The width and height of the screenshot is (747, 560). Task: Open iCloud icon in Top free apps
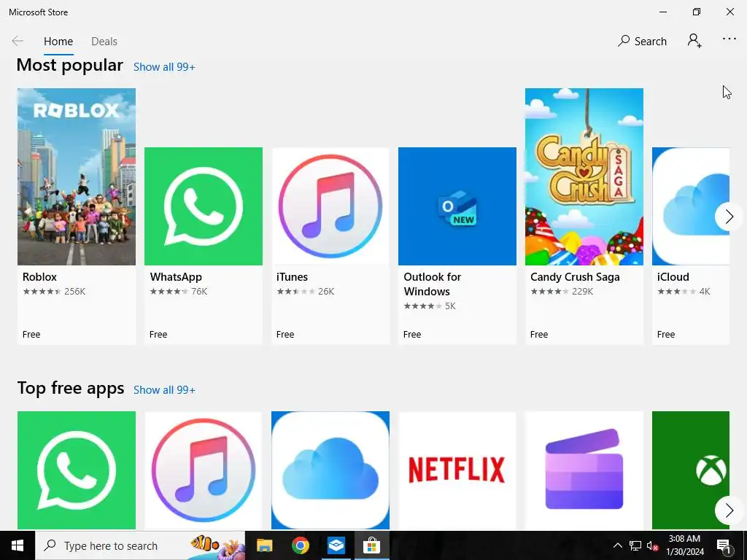[330, 470]
